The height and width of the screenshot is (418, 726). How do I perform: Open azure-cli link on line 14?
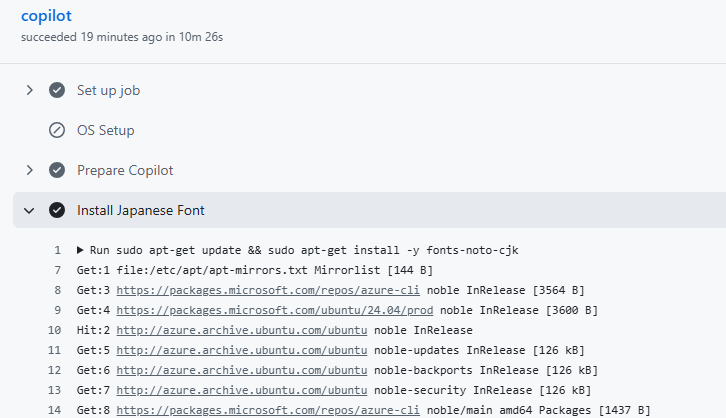(x=268, y=410)
